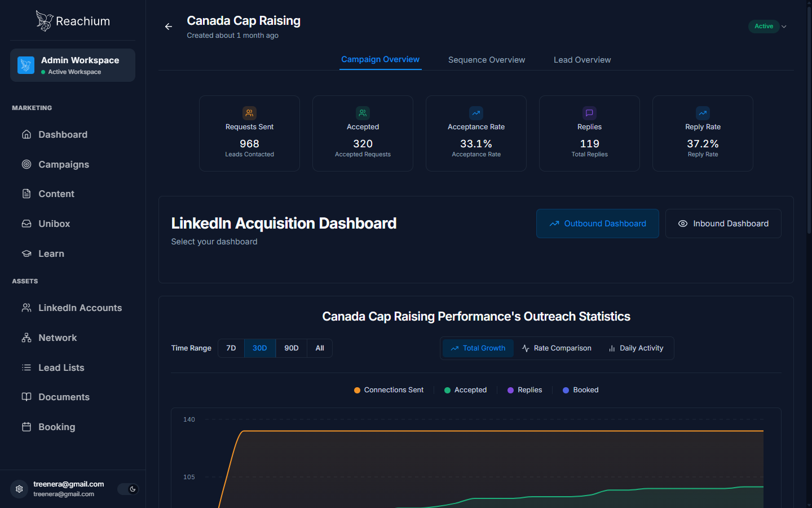Click the LinkedIn Accounts people icon

[x=27, y=308]
